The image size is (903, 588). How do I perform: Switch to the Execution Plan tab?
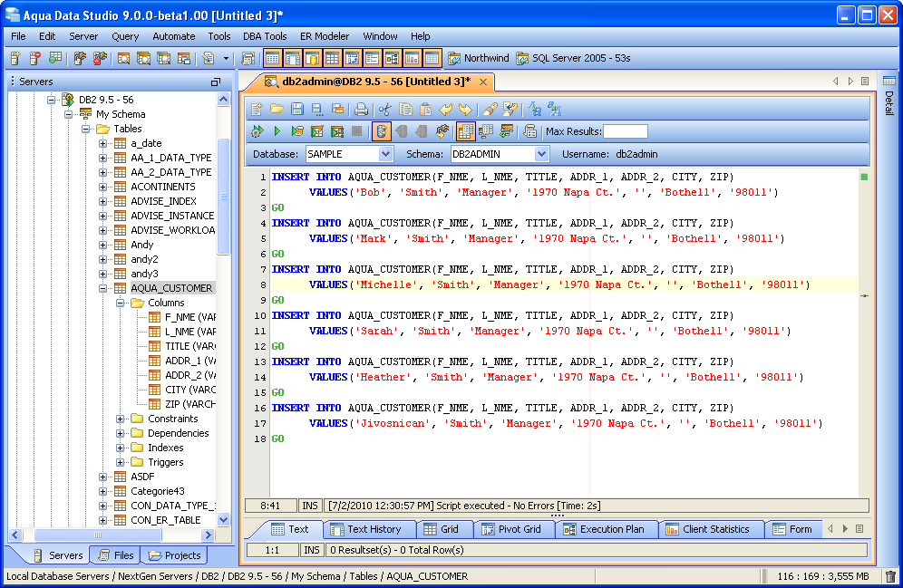click(x=604, y=529)
